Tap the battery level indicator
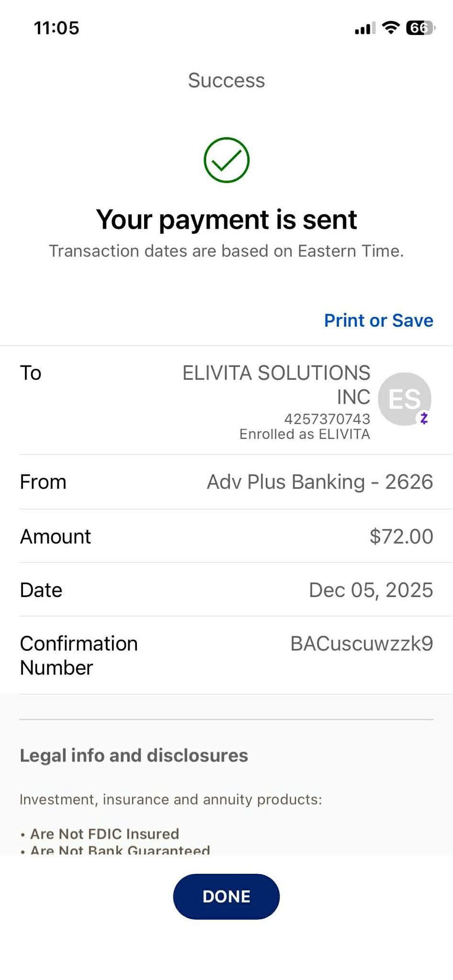Screen dimensions: 453x980 coord(419,28)
